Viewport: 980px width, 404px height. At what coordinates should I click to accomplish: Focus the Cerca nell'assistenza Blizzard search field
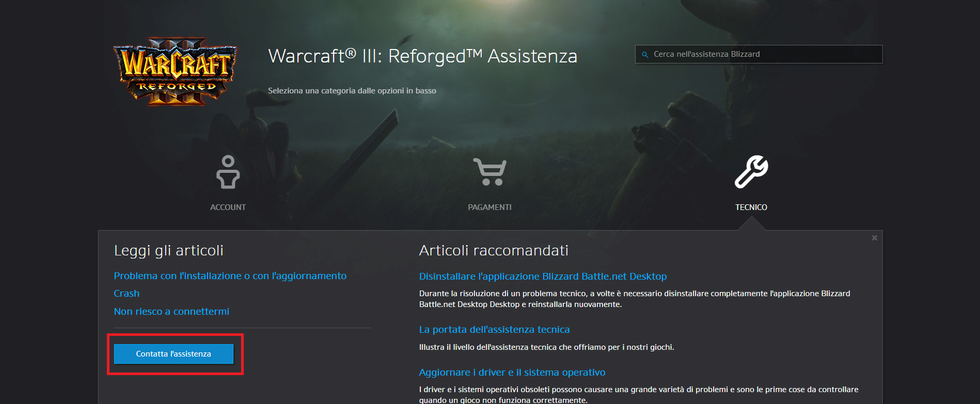(x=758, y=54)
